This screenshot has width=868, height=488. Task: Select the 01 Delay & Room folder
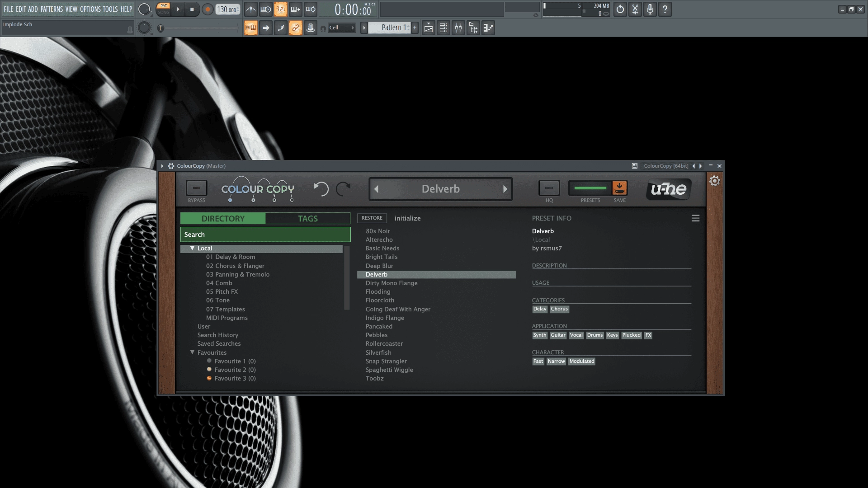coord(231,257)
